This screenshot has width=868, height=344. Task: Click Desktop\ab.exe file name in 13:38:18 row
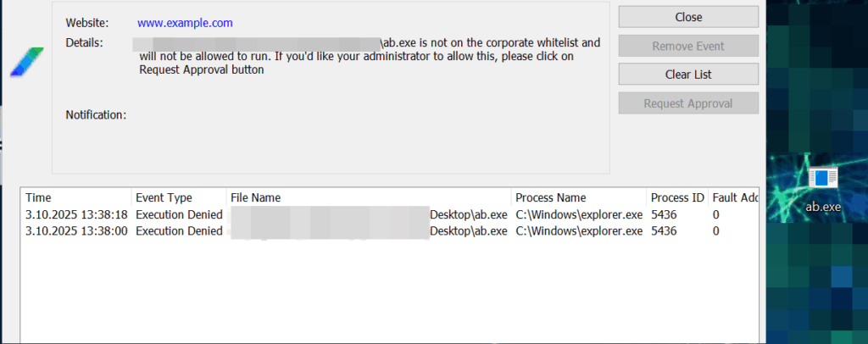click(469, 215)
